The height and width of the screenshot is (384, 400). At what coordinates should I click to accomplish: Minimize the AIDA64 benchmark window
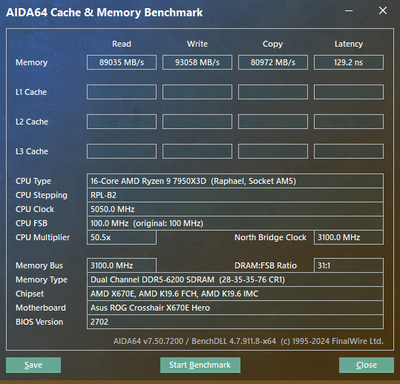coord(349,11)
